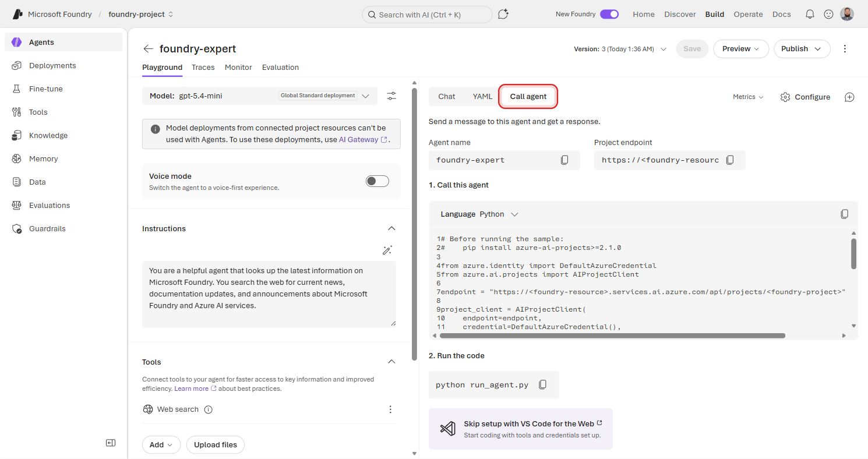Click the Build top navigation item
Viewport: 868px width, 459px height.
coord(715,14)
